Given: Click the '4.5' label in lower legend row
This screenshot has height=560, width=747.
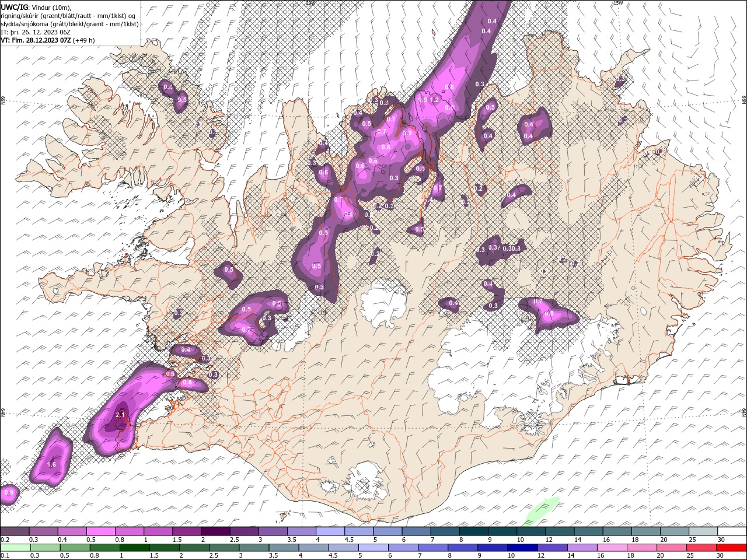Looking at the screenshot, I should [x=333, y=556].
